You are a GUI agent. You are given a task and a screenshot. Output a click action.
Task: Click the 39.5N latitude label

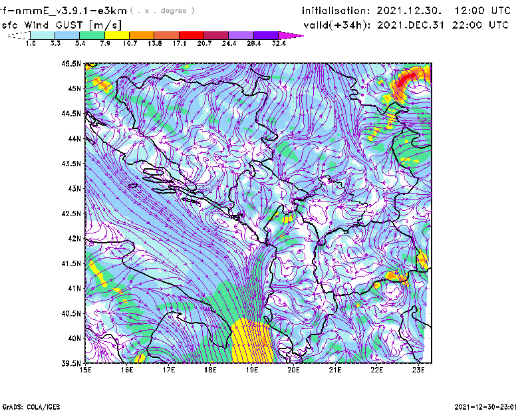(71, 363)
